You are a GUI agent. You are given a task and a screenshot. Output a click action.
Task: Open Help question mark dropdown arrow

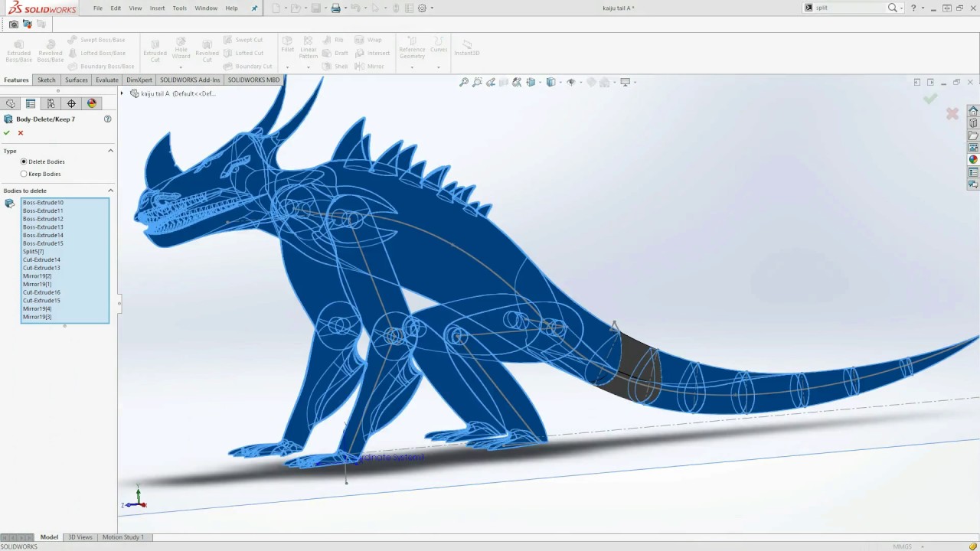[x=923, y=8]
